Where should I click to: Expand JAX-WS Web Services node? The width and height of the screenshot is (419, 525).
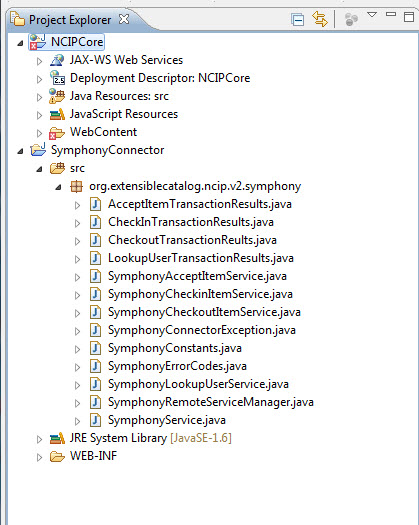(x=39, y=61)
